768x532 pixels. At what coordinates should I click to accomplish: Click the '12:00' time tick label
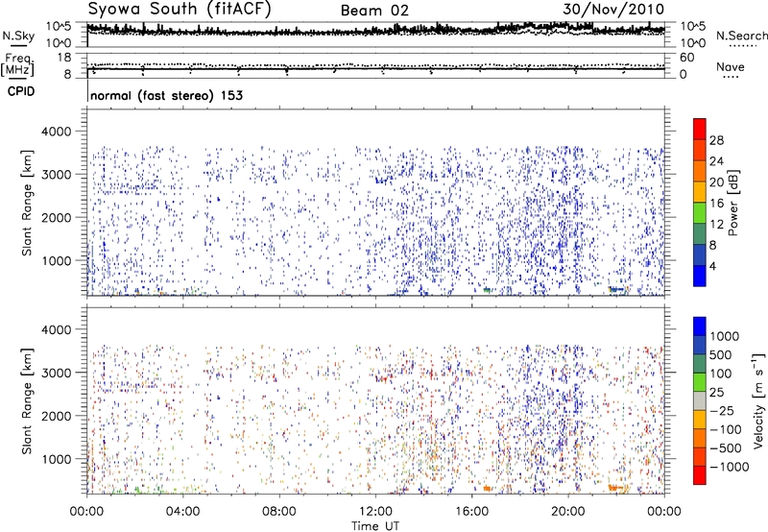point(375,512)
